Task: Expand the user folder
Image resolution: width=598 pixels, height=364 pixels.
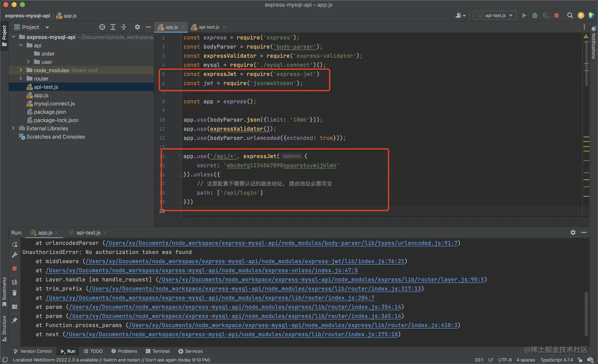Action: click(28, 62)
